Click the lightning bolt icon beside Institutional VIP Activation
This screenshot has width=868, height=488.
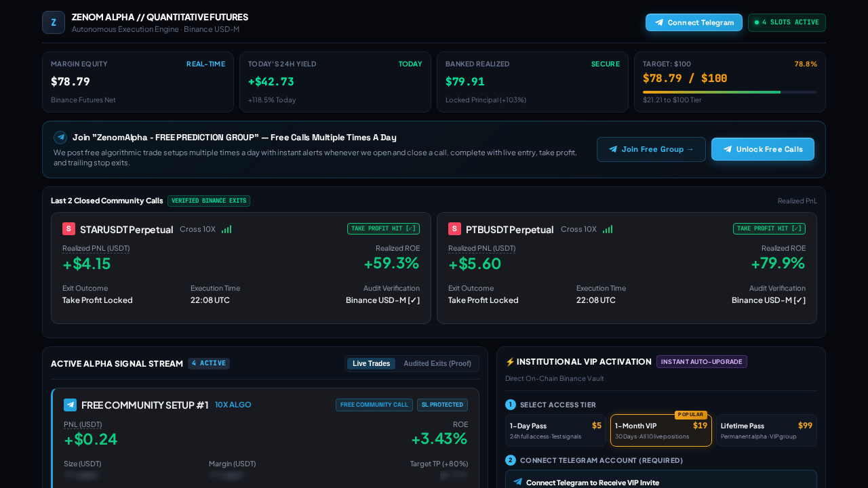510,362
